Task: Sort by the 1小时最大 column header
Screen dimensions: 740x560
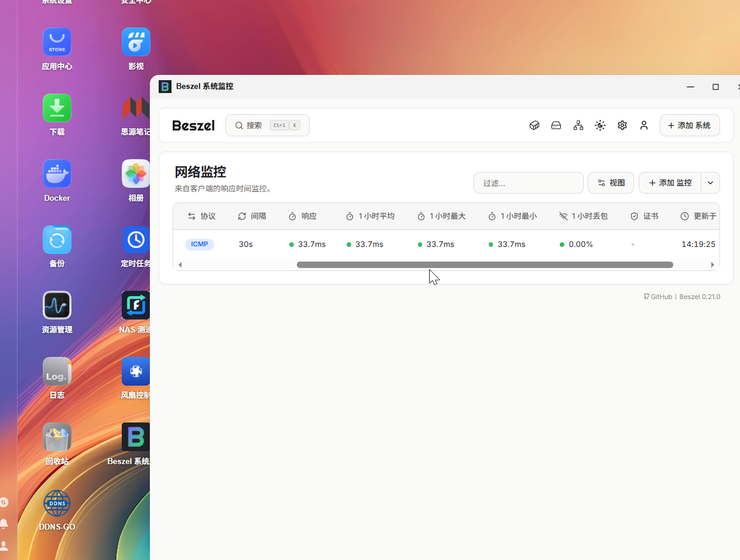Action: pos(441,216)
